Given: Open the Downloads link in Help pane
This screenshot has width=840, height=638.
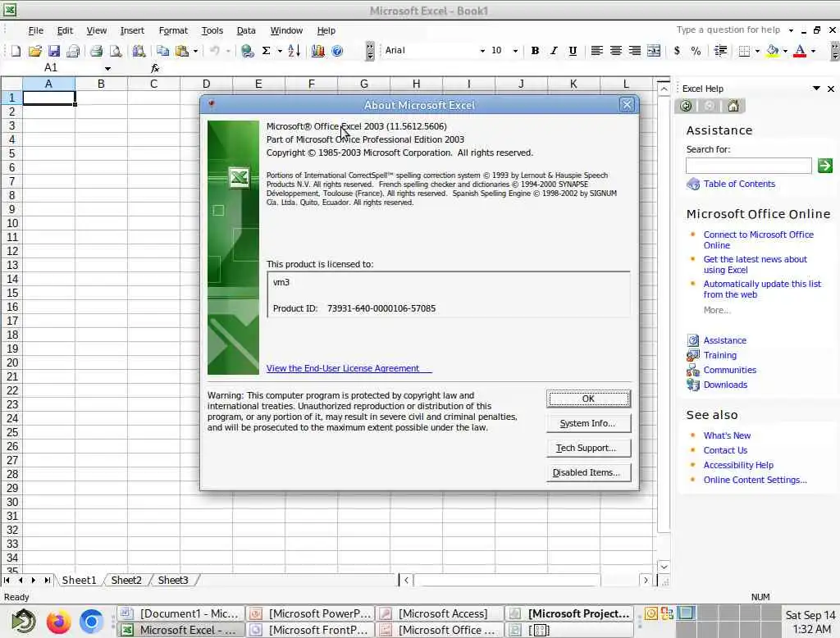Looking at the screenshot, I should click(x=725, y=385).
